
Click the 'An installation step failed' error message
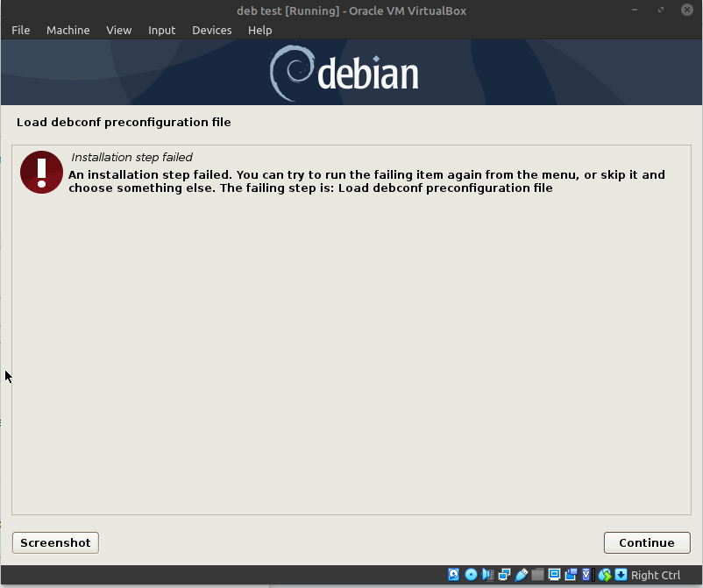tap(366, 181)
